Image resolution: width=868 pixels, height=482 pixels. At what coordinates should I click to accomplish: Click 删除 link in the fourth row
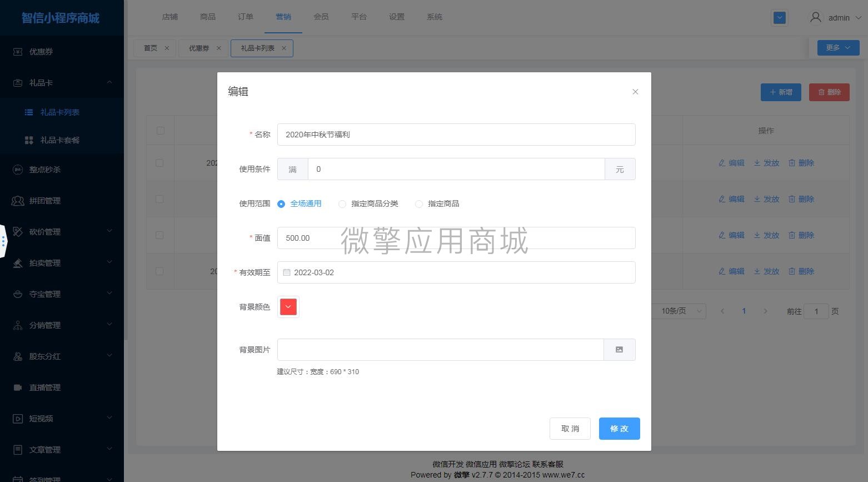(x=801, y=271)
